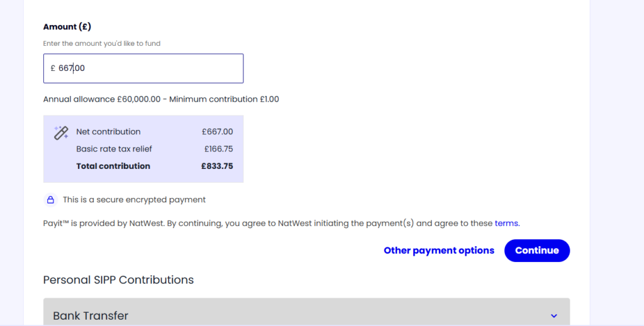Click the Personal SIPP Contributions heading
The image size is (644, 326).
(118, 280)
